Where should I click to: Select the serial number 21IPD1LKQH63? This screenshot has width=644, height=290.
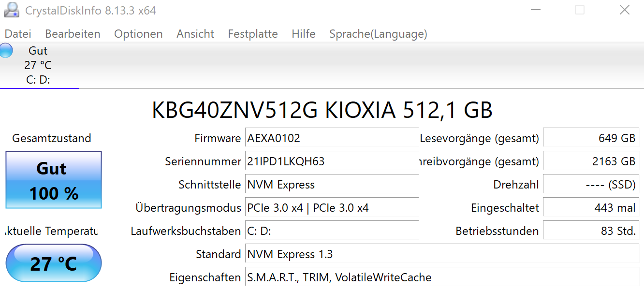tap(332, 161)
